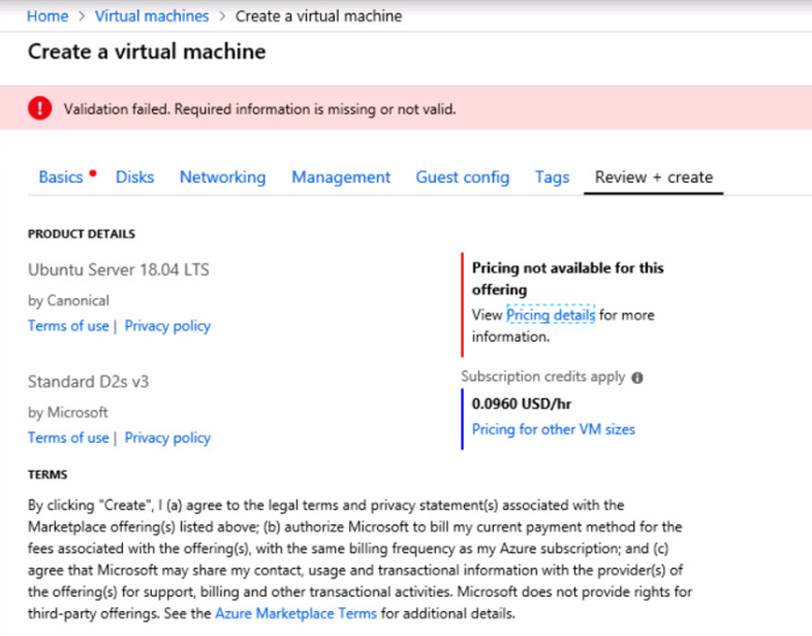The image size is (812, 636).
Task: Open Privacy policy under Ubuntu Server by Canonical
Action: coord(167,326)
